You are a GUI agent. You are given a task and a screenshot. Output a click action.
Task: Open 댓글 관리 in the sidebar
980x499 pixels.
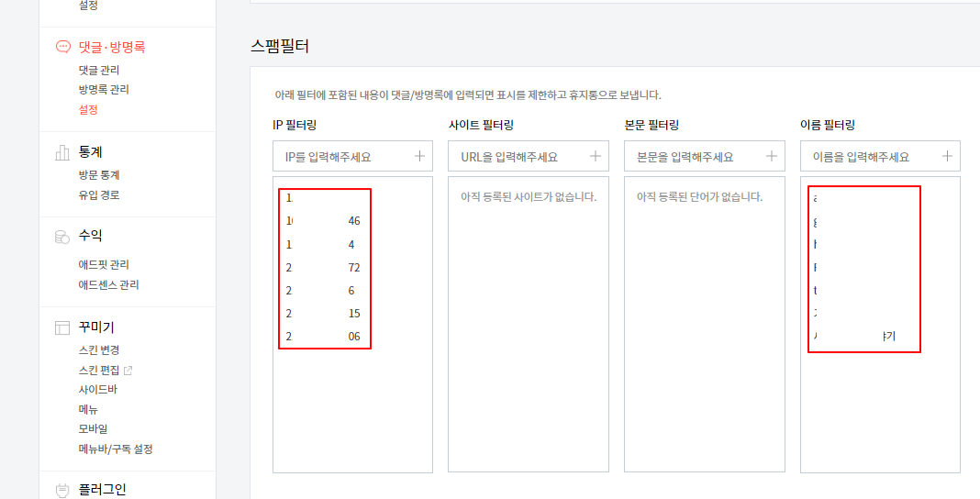99,70
